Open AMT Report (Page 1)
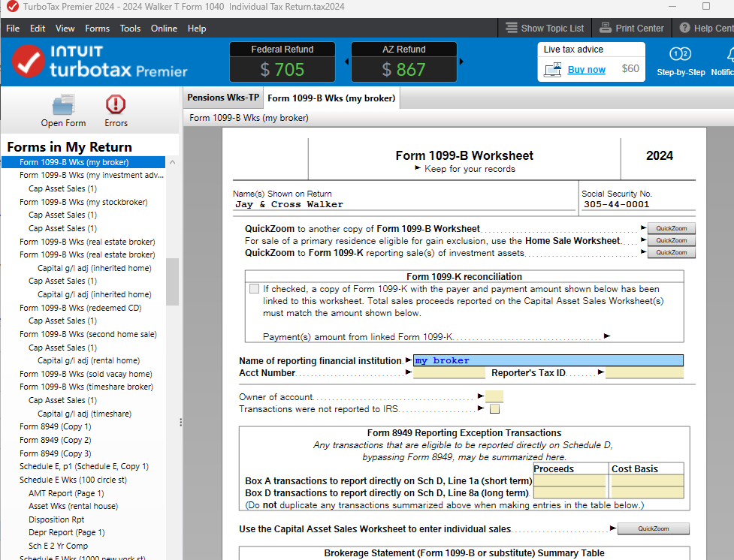 pos(66,493)
